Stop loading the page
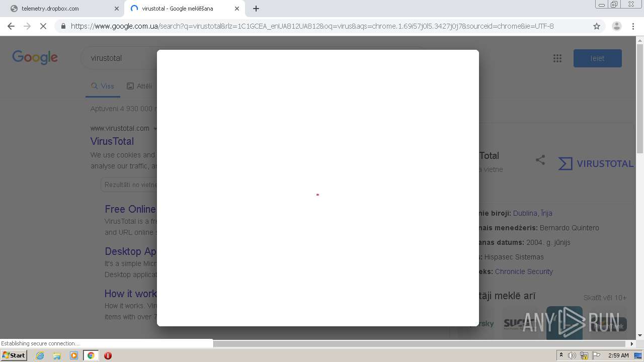Image resolution: width=644 pixels, height=362 pixels. coord(43,26)
